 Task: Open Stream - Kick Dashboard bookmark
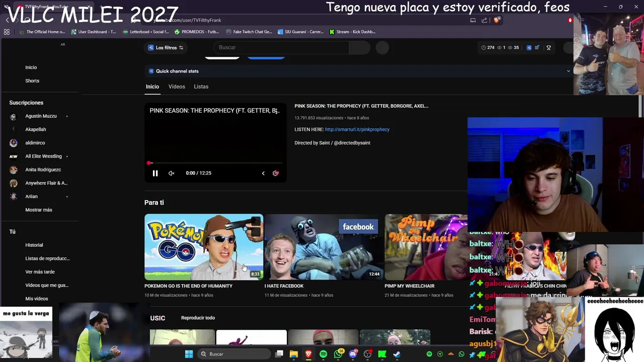click(x=352, y=32)
